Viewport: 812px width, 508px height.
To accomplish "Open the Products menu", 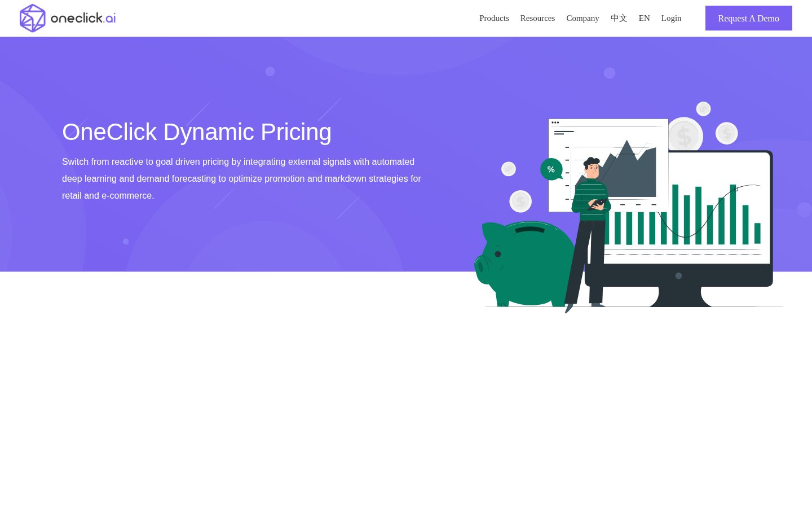I will click(x=494, y=18).
